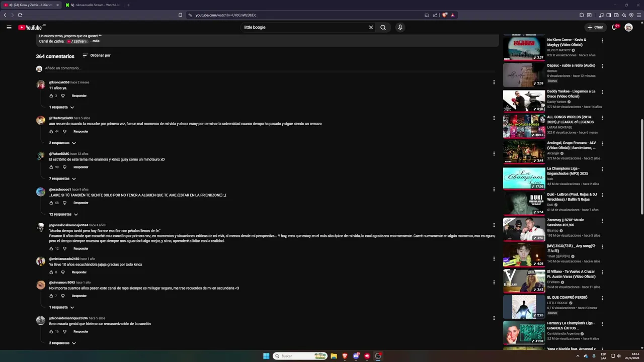Open the @leonardomanriquez5596 channel link
Image resolution: width=644 pixels, height=362 pixels.
click(68, 318)
